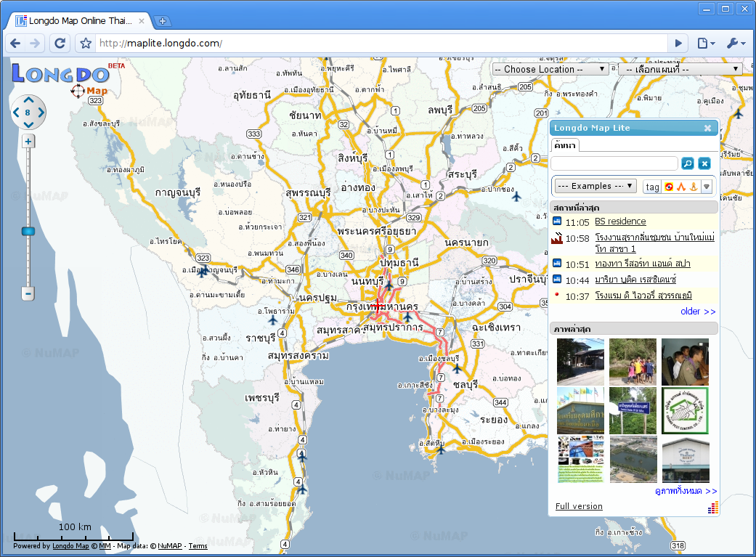Click the airplane icon near สัตหีบ
The width and height of the screenshot is (756, 557).
pos(440,449)
